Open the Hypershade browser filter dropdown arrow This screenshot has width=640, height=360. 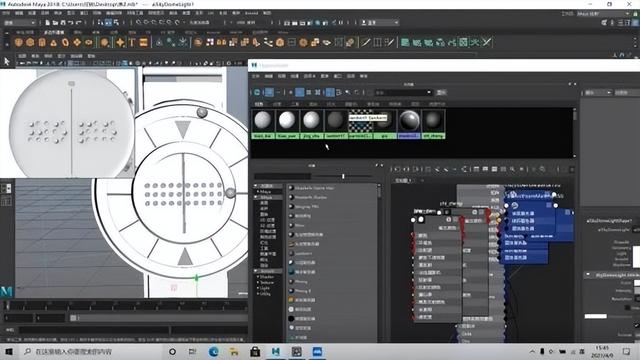(429, 93)
